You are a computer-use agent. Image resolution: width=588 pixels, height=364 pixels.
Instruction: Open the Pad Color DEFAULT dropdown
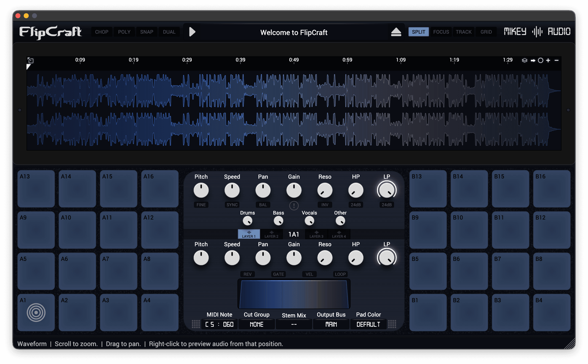click(x=368, y=324)
